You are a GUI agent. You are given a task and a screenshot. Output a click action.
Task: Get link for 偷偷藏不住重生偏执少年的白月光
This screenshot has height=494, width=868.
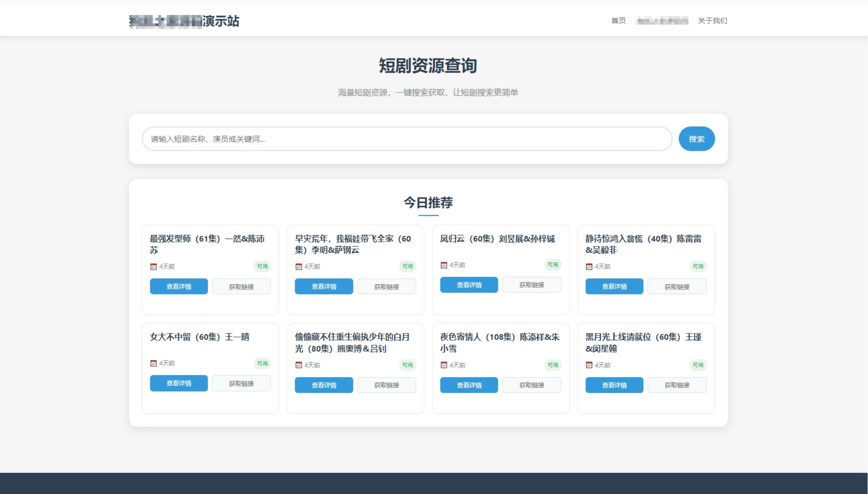387,385
